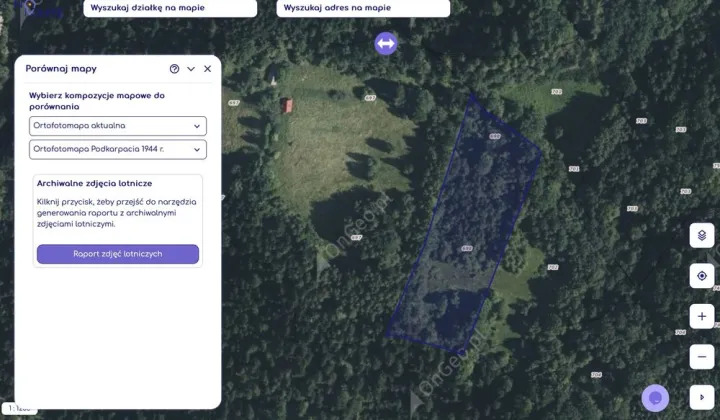The width and height of the screenshot is (720, 420).
Task: Click Wybierz kompozycje mapowe do porównania label
Action: click(97, 101)
